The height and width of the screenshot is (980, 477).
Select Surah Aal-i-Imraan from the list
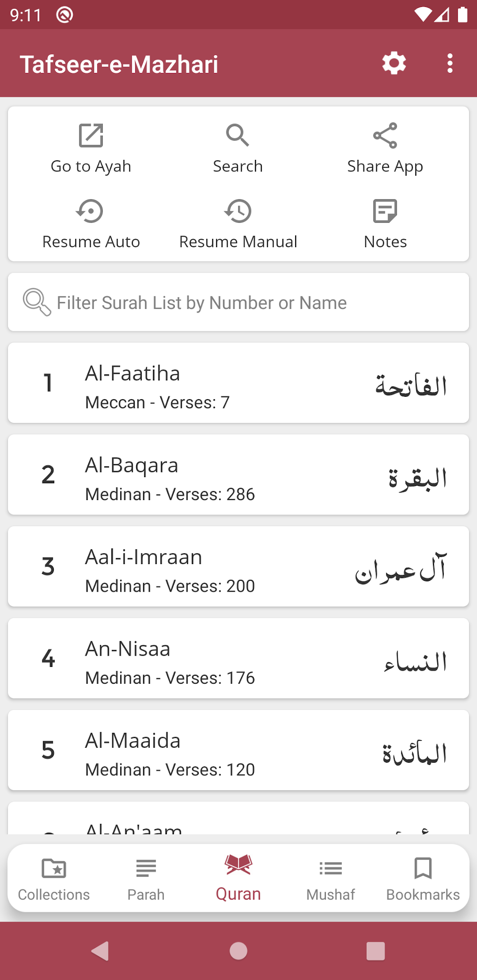pos(238,566)
